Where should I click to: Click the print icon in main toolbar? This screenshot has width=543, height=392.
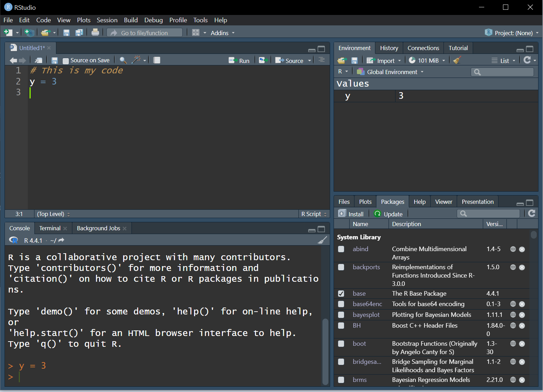95,33
